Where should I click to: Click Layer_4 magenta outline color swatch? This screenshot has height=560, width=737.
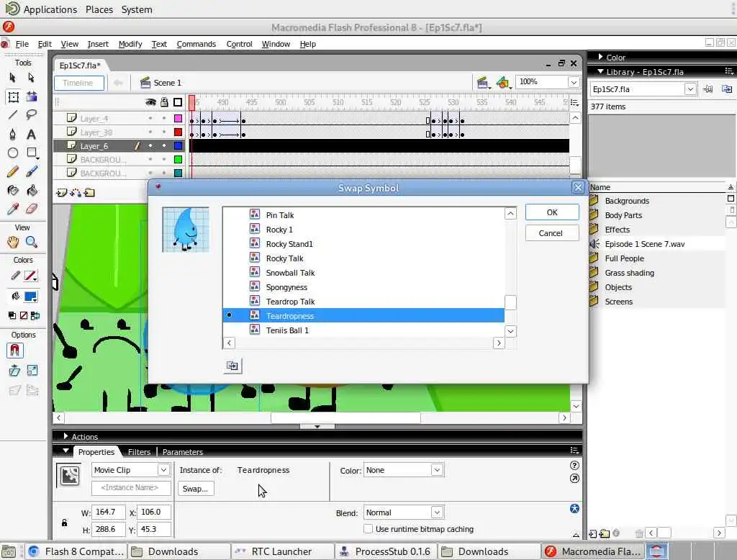tap(178, 119)
